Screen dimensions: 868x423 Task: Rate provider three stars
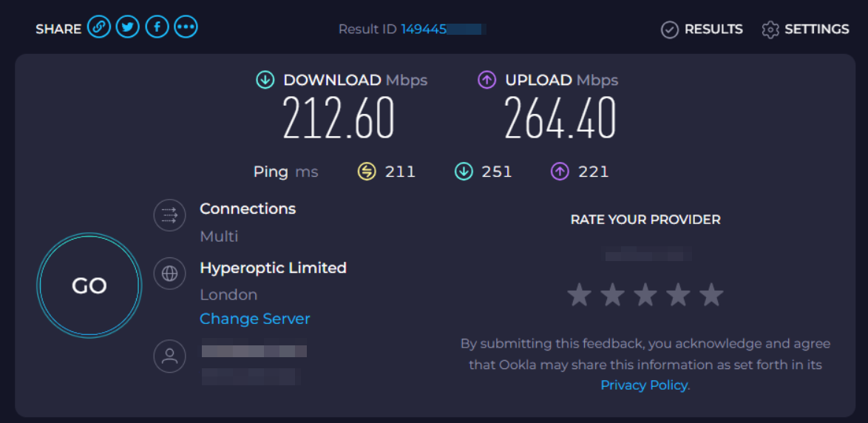pyautogui.click(x=645, y=295)
